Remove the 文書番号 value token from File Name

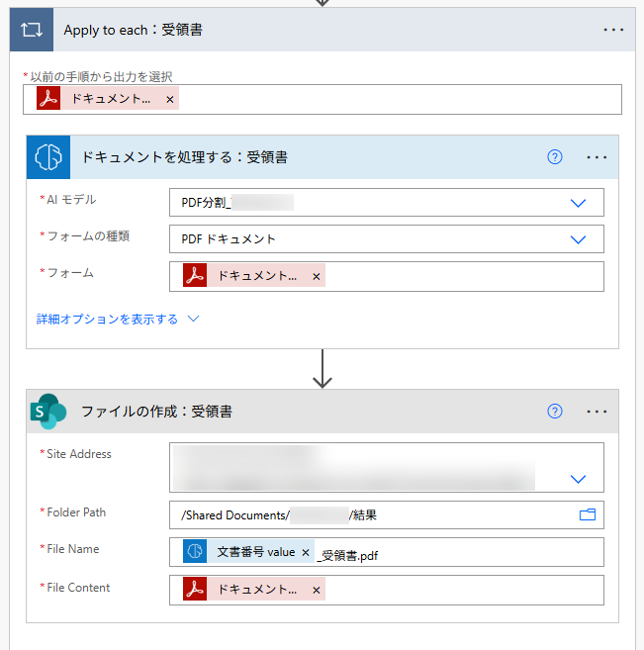tap(306, 553)
